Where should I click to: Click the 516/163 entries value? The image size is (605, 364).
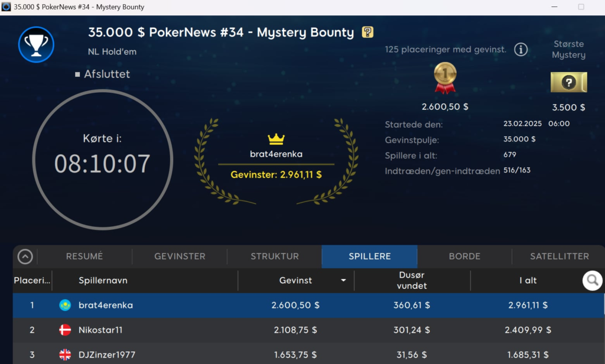(516, 170)
